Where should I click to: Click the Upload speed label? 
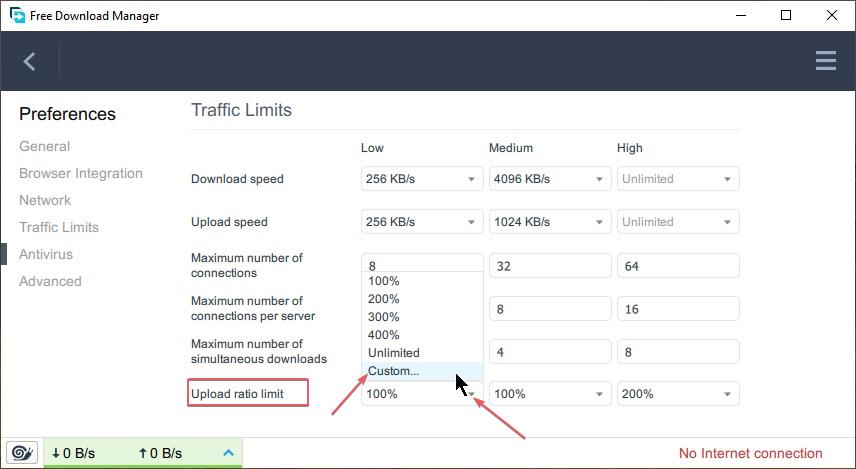229,222
